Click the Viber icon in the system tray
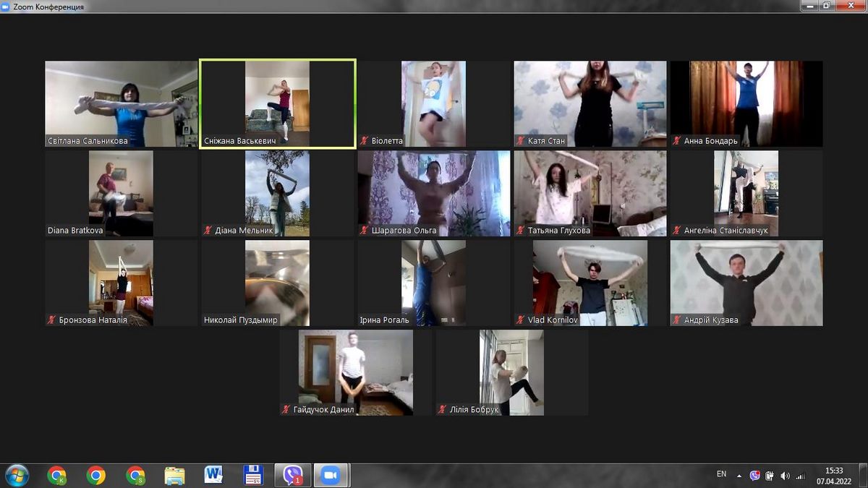Image resolution: width=868 pixels, height=488 pixels. coord(755,475)
